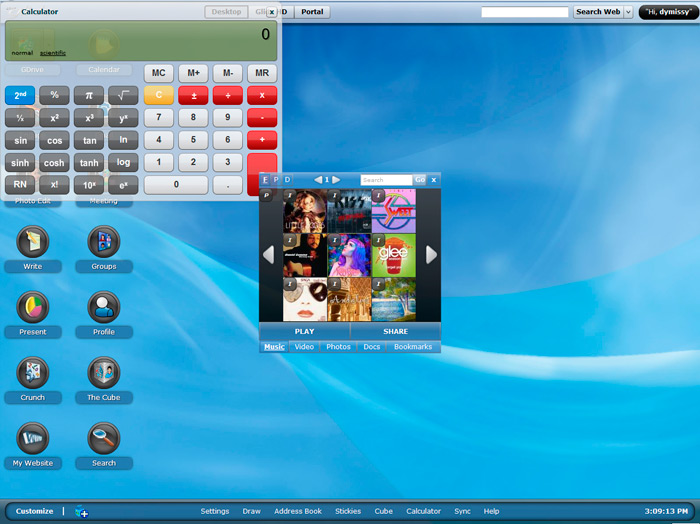The width and height of the screenshot is (700, 524).
Task: Show next albums with large right arrow
Action: 431,255
